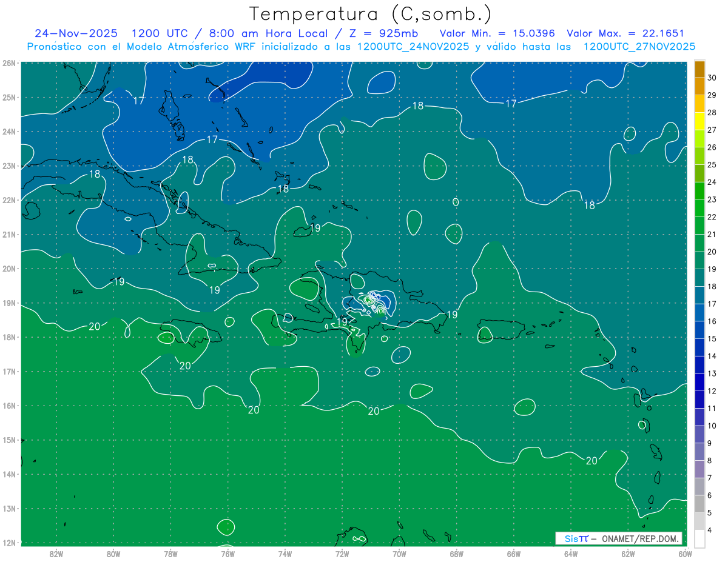Click the latitude axis label "20N"
Screen dimensions: 728x562
tap(9, 269)
